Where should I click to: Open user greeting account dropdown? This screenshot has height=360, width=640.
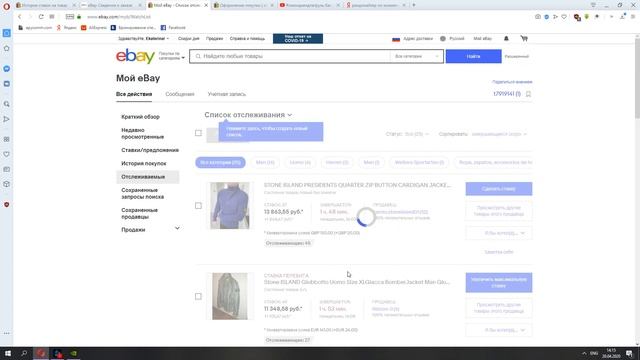point(143,38)
